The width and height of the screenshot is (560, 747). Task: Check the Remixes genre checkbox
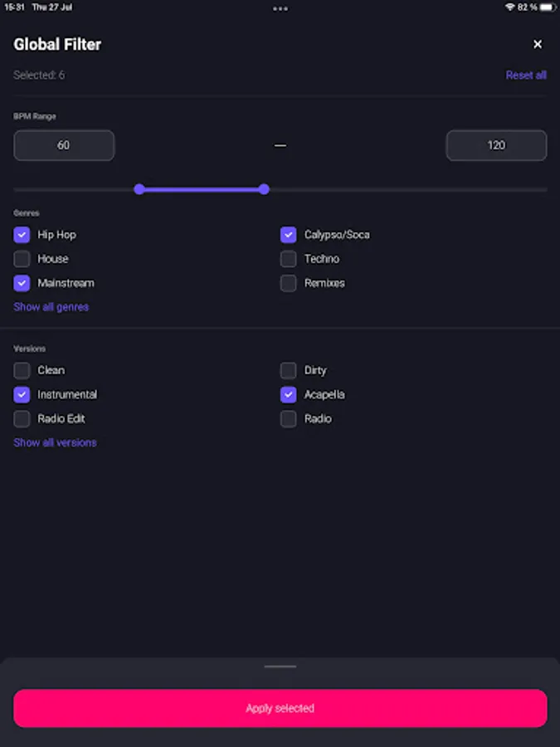pyautogui.click(x=289, y=283)
